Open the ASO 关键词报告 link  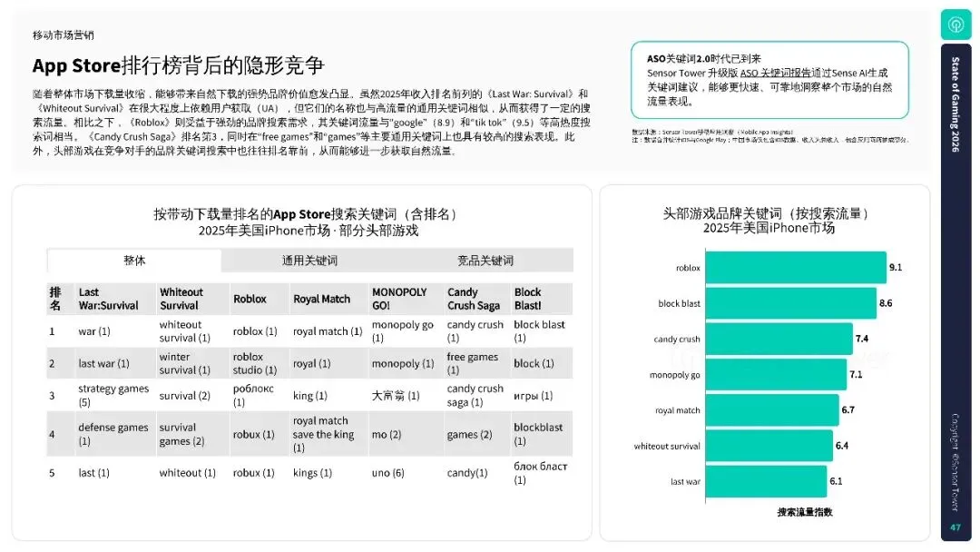(x=775, y=74)
